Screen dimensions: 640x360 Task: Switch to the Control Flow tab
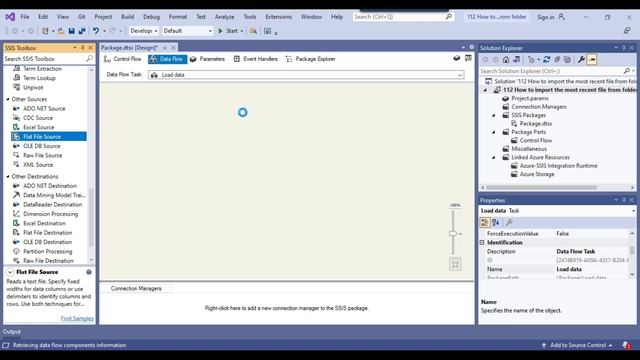point(122,59)
